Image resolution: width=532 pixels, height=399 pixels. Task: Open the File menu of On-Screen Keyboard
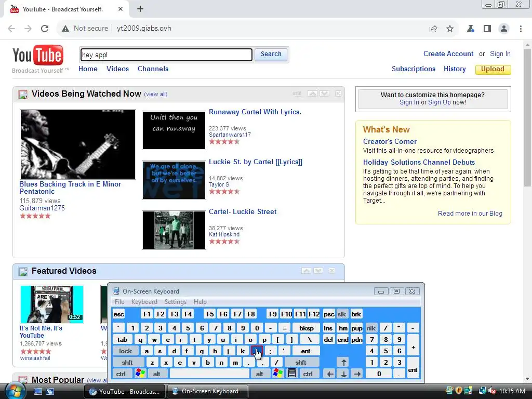pyautogui.click(x=119, y=302)
